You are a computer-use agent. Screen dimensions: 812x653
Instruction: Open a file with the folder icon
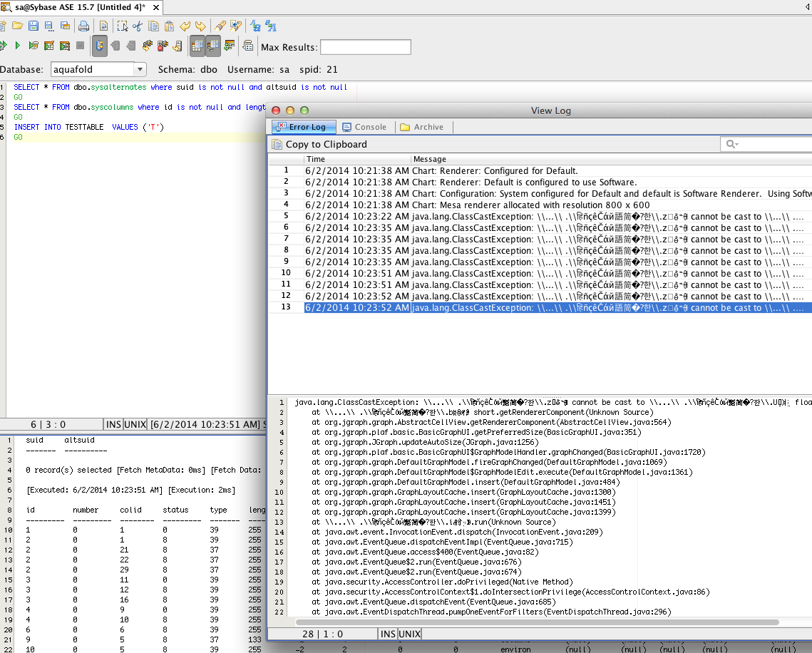[18, 26]
